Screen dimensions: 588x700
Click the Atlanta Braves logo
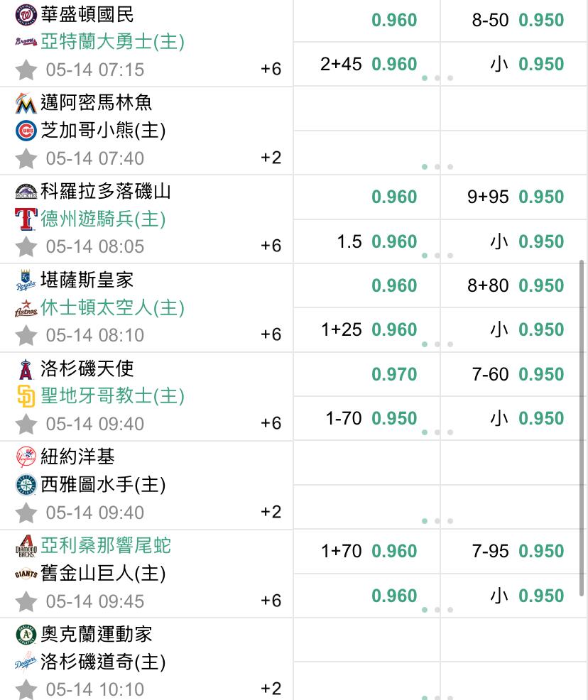[26, 41]
